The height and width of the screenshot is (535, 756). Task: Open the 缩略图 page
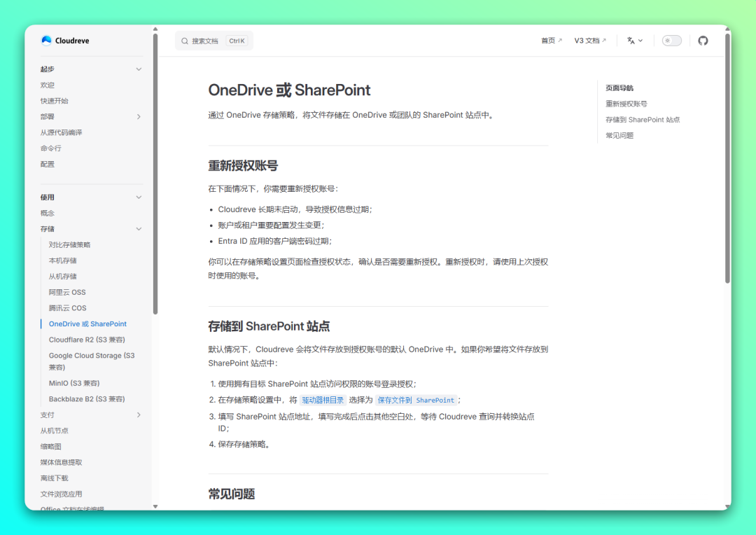pyautogui.click(x=50, y=446)
